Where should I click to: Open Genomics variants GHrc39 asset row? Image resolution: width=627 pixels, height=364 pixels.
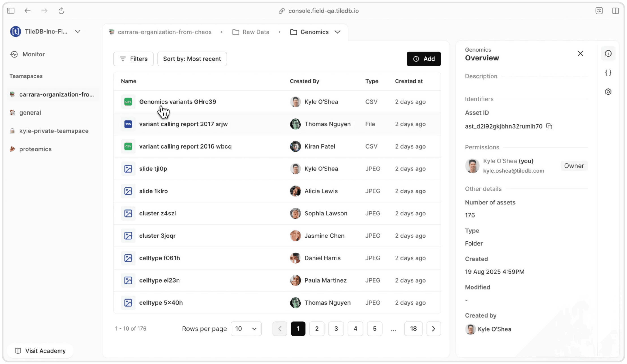(x=177, y=102)
